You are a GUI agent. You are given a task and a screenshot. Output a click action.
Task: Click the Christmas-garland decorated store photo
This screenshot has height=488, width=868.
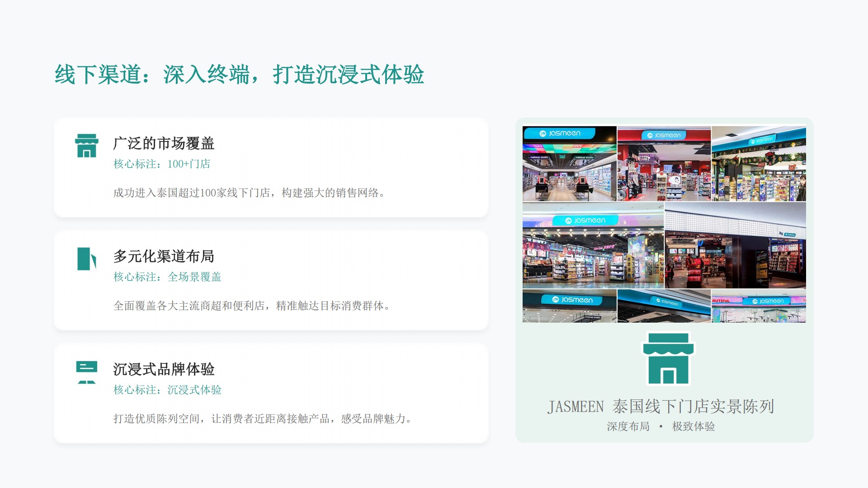click(x=759, y=164)
